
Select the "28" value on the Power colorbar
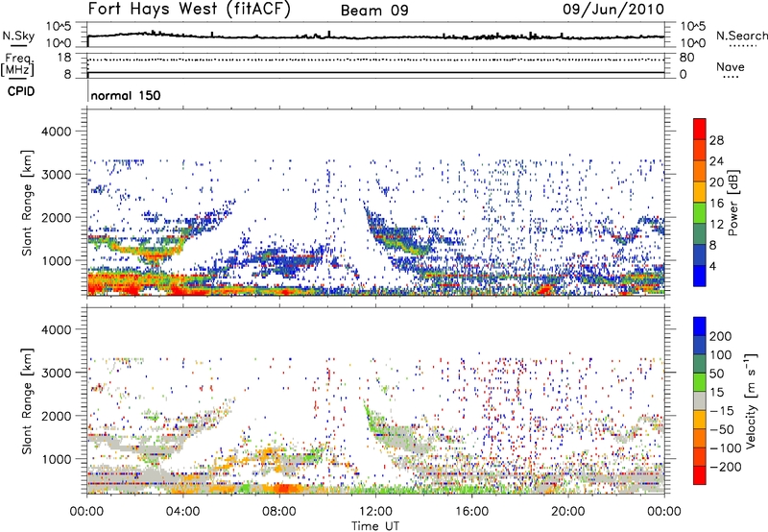[716, 140]
